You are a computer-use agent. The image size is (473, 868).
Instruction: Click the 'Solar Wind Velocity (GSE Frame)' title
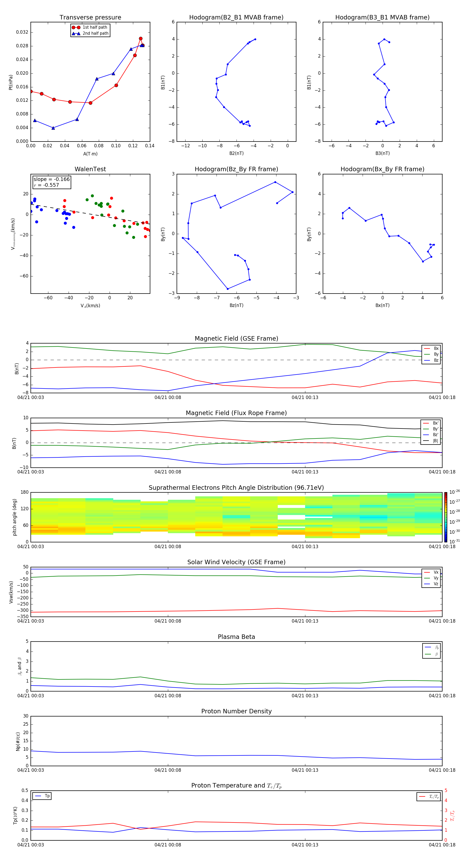point(236,562)
